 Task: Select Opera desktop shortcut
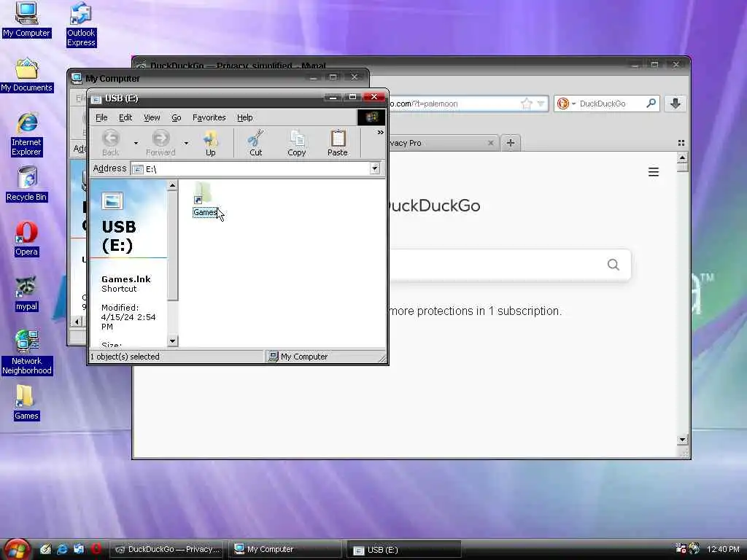[x=26, y=239]
